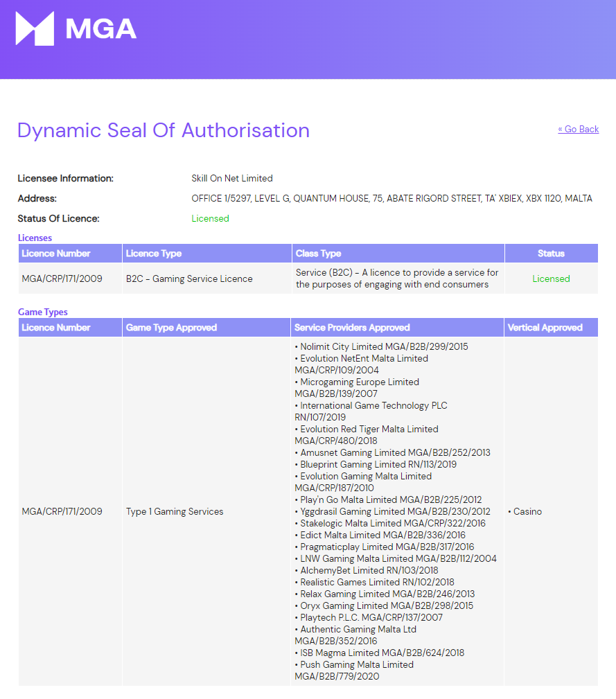Follow the « Go Back link
Viewport: 616px width, 699px height.
tap(578, 130)
